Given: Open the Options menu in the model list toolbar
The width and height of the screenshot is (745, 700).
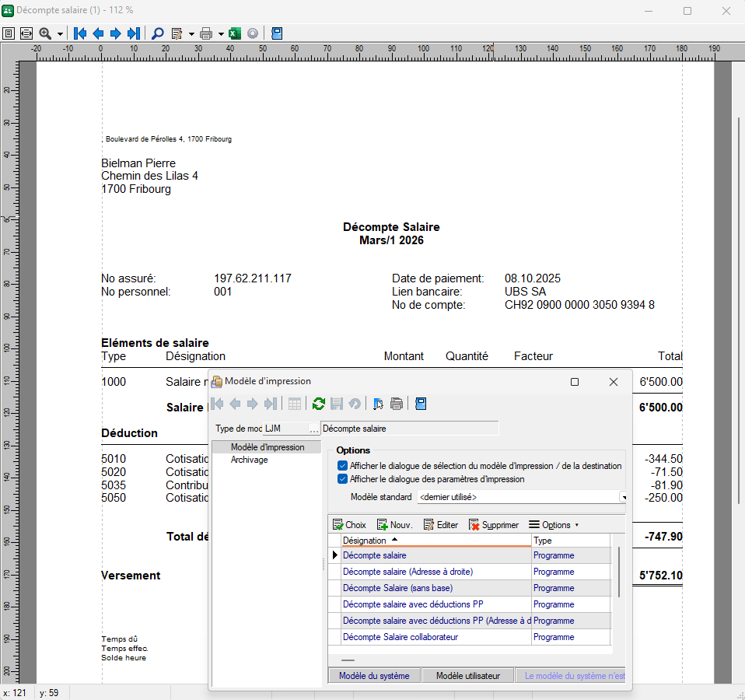Looking at the screenshot, I should click(x=554, y=525).
